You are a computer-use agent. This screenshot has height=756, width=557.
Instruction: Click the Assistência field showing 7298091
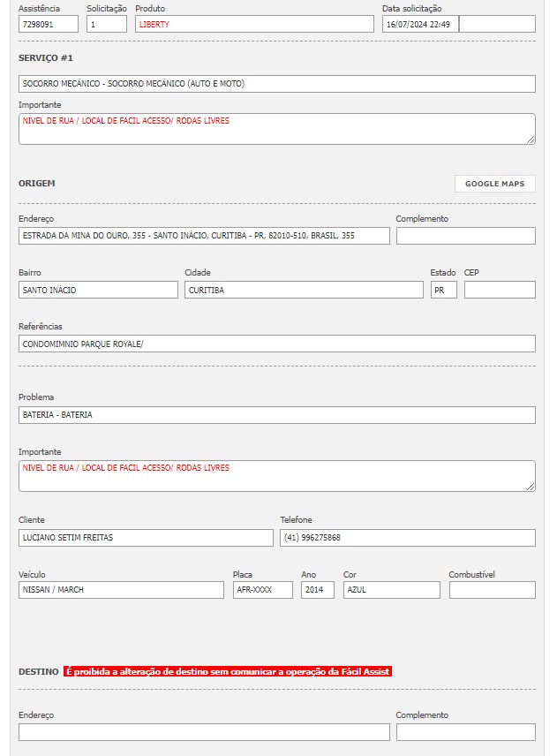click(48, 25)
